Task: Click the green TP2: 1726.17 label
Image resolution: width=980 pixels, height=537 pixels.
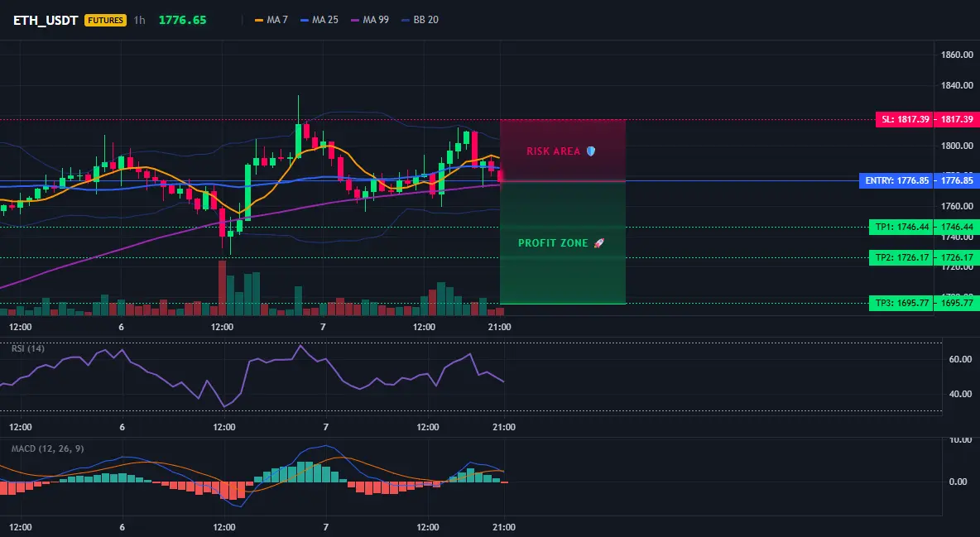Action: point(901,257)
